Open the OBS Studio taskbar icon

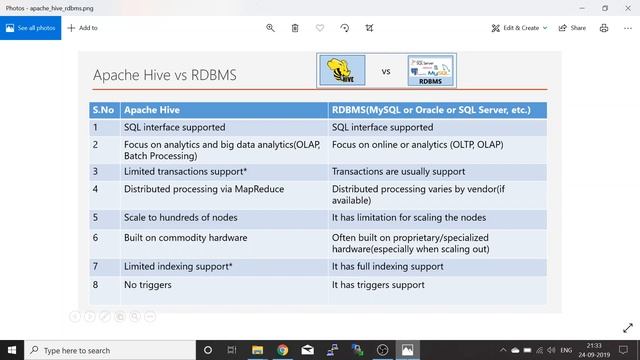click(382, 350)
